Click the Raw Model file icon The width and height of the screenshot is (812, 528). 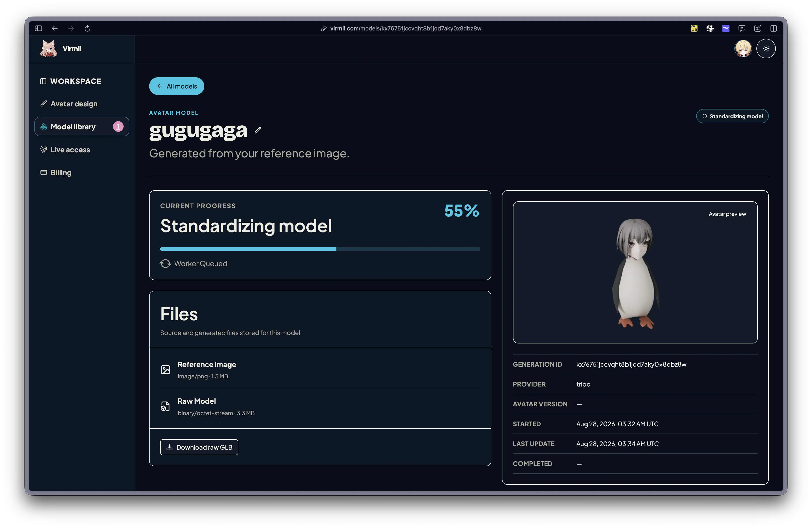(x=165, y=406)
